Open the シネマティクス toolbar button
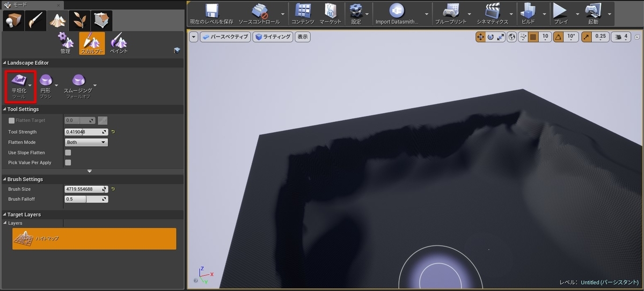Image resolution: width=644 pixels, height=291 pixels. [493, 14]
